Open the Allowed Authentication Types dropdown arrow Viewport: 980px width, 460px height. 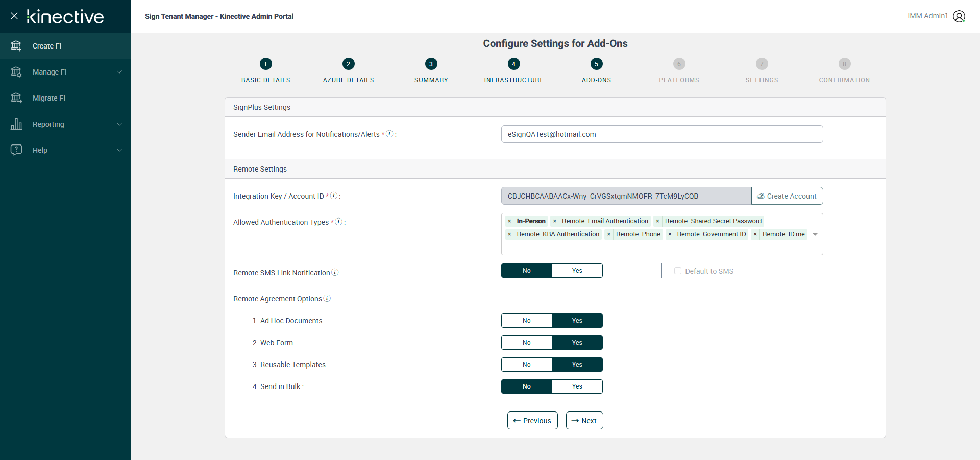coord(815,234)
